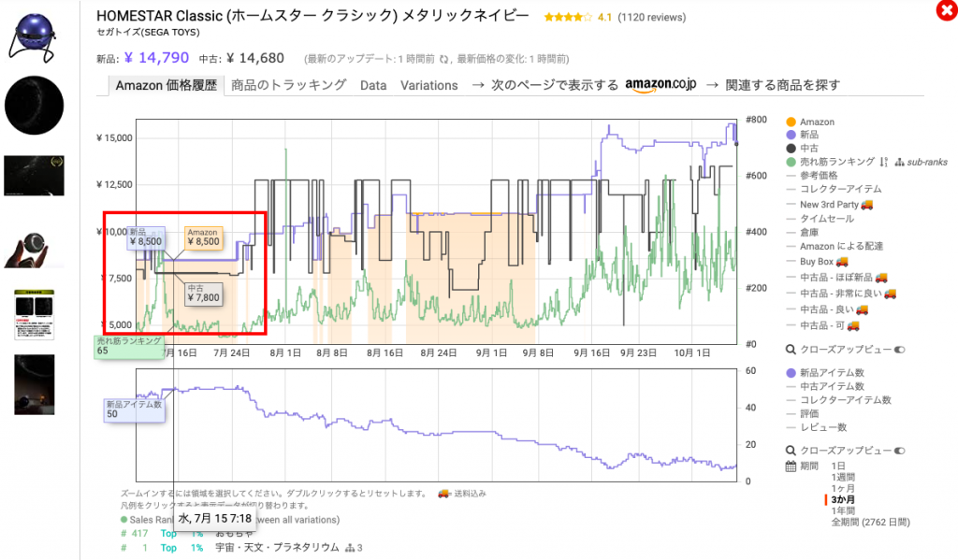This screenshot has height=560, width=958.
Task: Toggle the lower chart クローズアップビュー switch
Action: coord(900,450)
